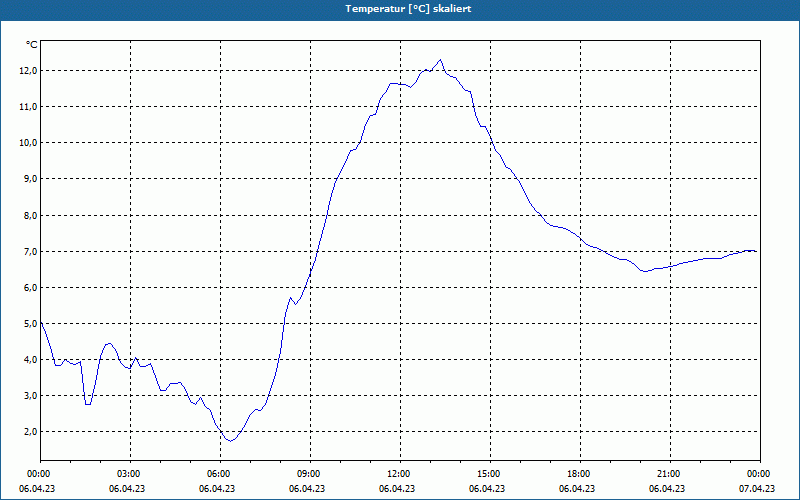This screenshot has height=500, width=800.
Task: Click the '06.04.23' date under 09:00
Action: (307, 488)
